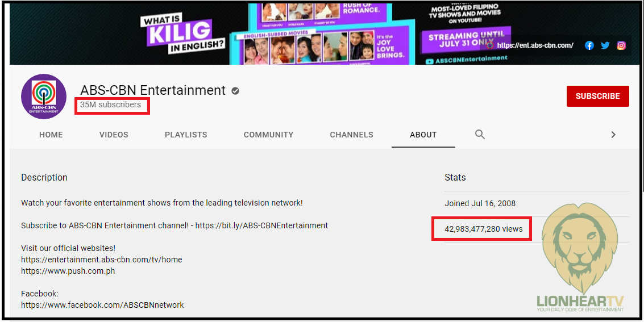Click the verified badge beside channel name
Viewport: 644px width, 322px height.
235,91
